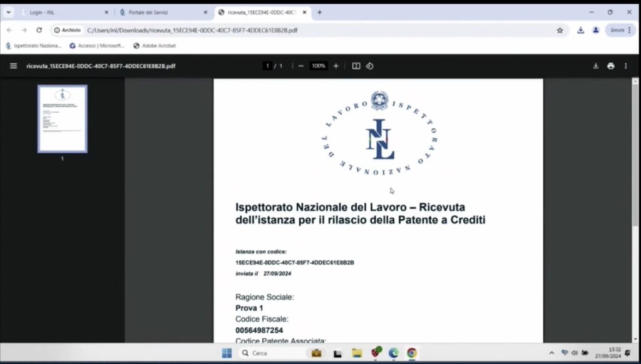The image size is (641, 364).
Task: Click the 100% zoom level field
Action: pyautogui.click(x=319, y=66)
